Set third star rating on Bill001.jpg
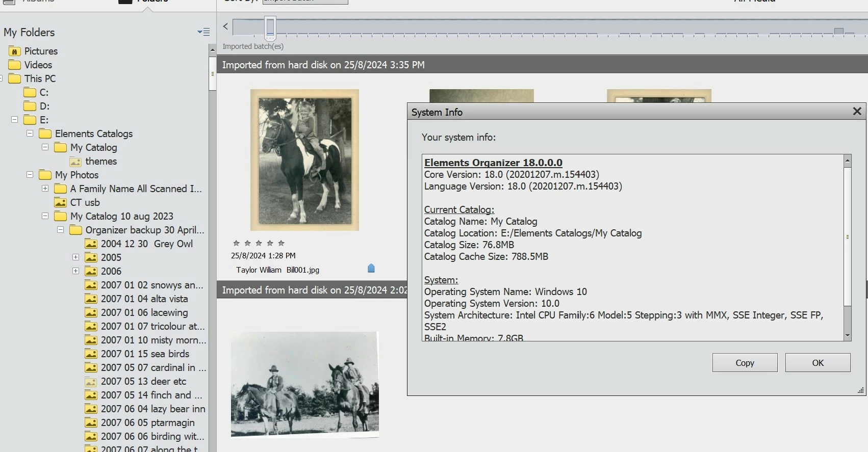Image resolution: width=868 pixels, height=452 pixels. pos(259,243)
